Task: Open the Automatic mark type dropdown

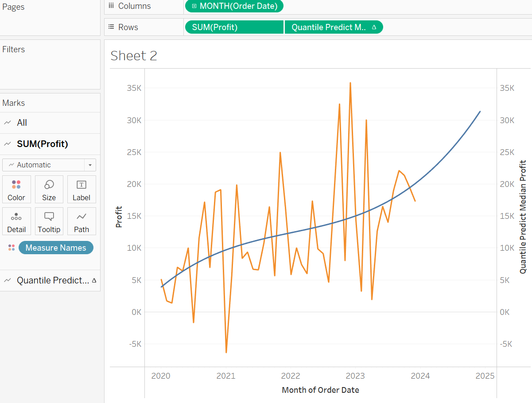Action: pyautogui.click(x=90, y=165)
